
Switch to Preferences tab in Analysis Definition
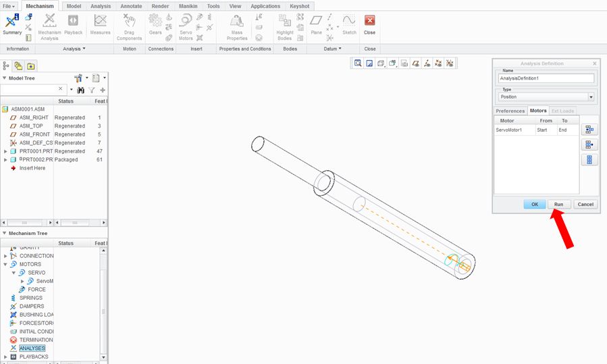[510, 111]
